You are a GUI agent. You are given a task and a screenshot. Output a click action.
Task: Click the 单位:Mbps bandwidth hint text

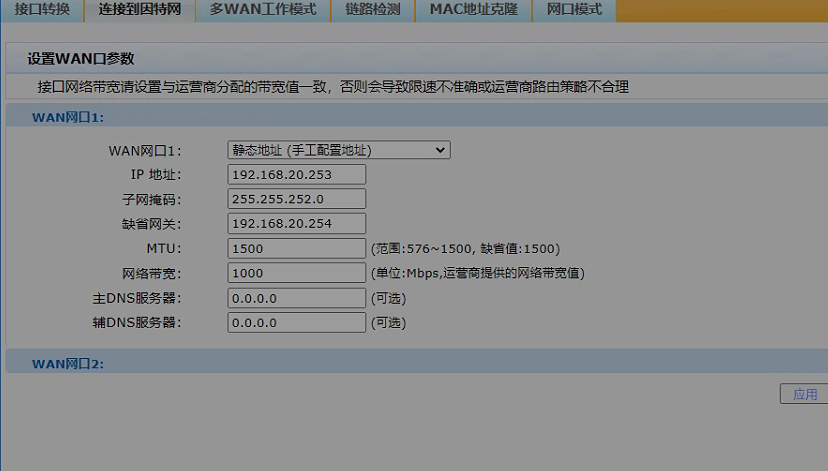coord(478,273)
